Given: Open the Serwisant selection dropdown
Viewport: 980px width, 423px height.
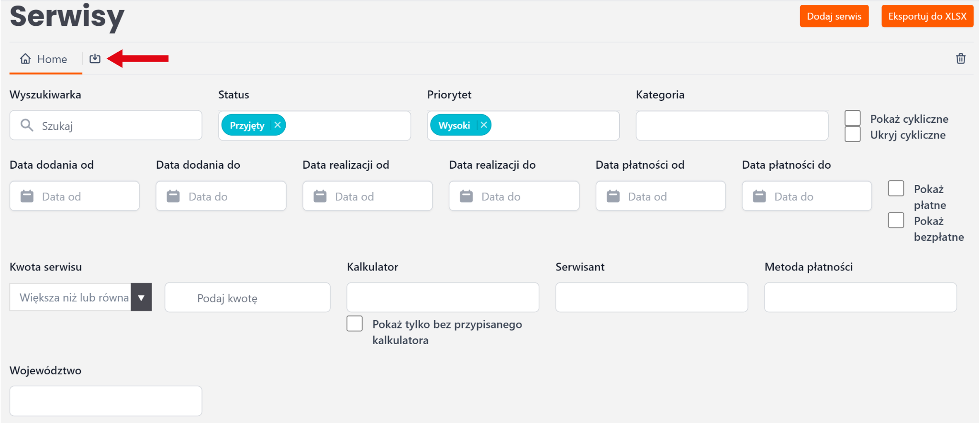Looking at the screenshot, I should click(651, 297).
